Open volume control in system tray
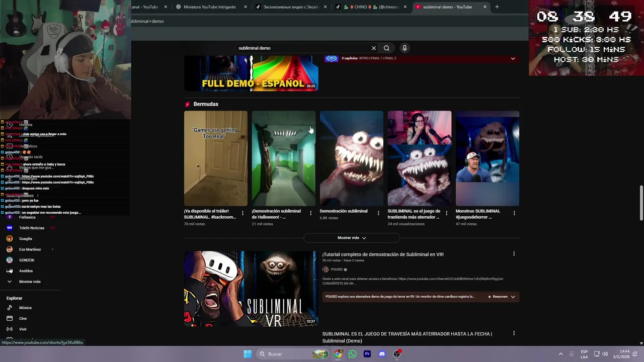644x362 pixels. tap(605, 354)
